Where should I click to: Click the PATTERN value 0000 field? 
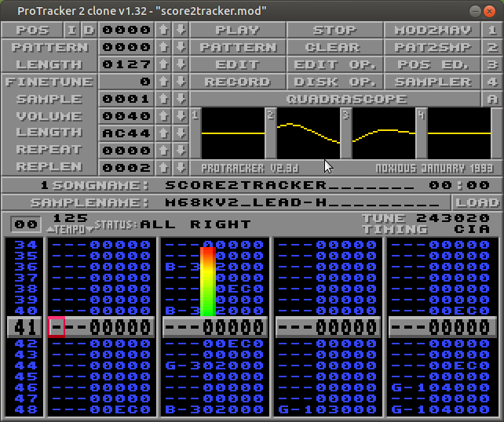[x=126, y=47]
